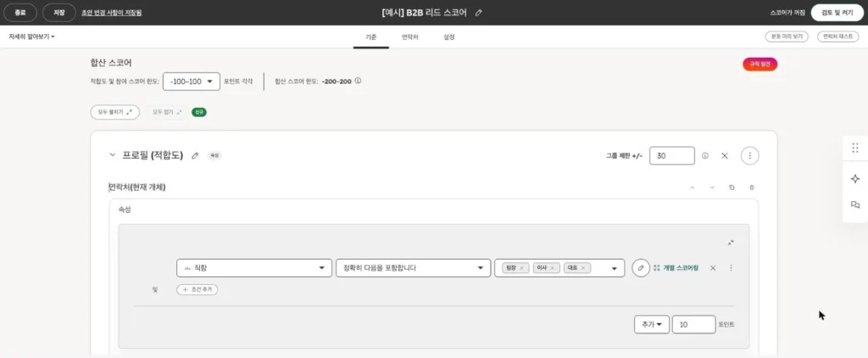Click the 분포 미리 보기 button
This screenshot has height=358, width=868.
(x=787, y=36)
